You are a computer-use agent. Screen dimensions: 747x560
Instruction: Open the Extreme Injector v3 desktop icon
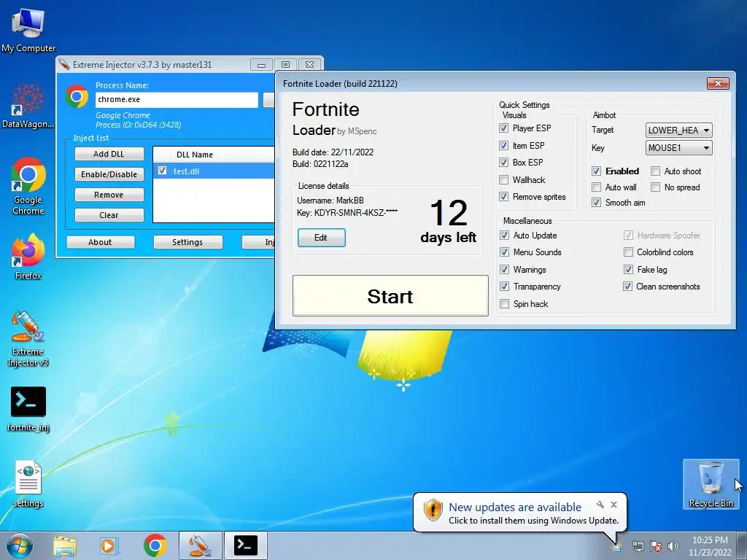click(x=28, y=338)
